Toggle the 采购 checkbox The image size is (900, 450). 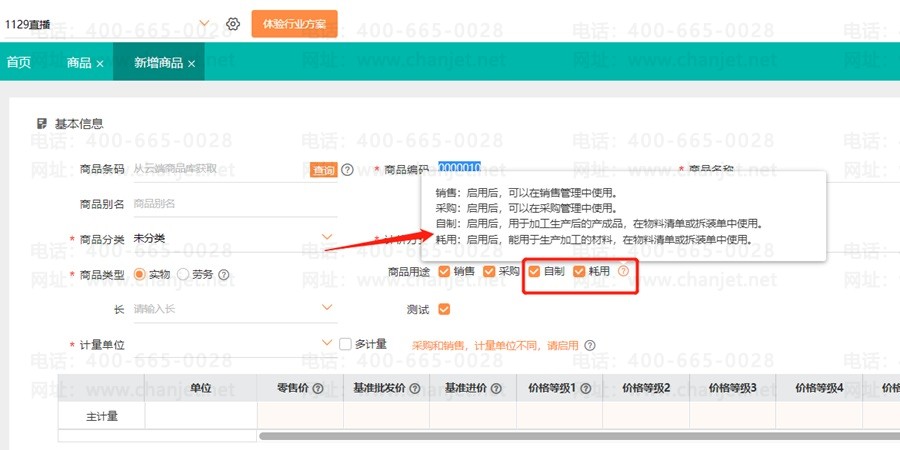click(x=489, y=271)
